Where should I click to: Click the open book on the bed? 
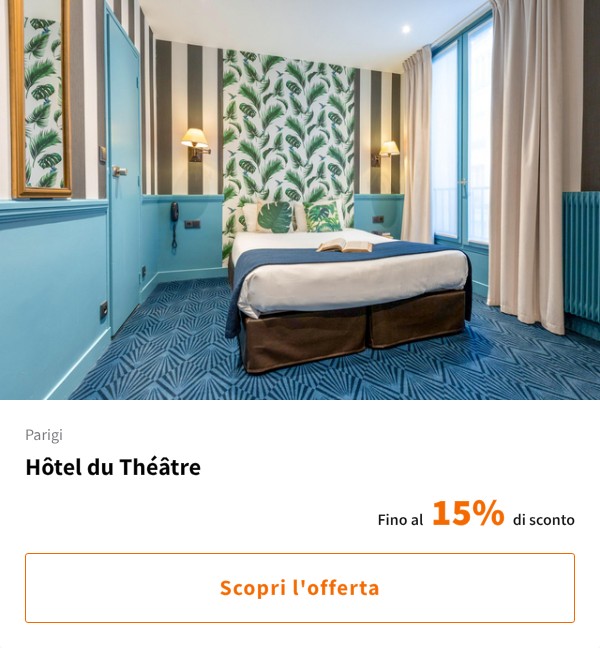(345, 245)
